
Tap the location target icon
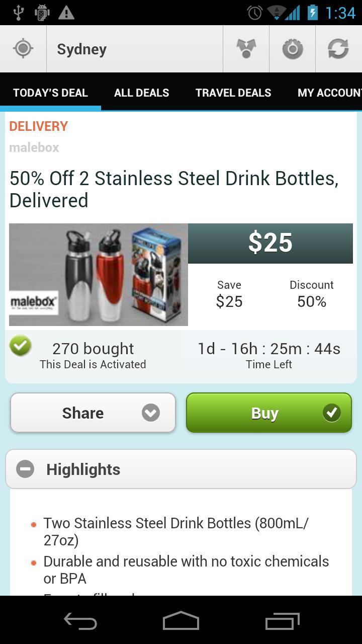pos(23,49)
